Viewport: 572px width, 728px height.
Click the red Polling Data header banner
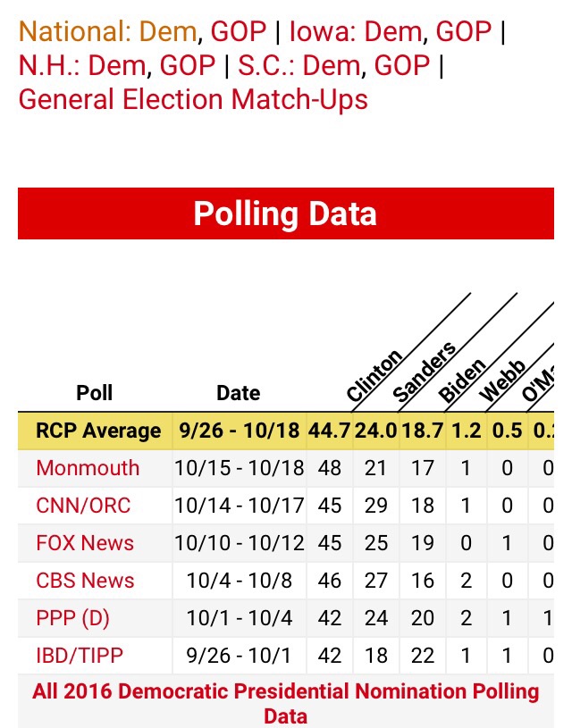286,213
